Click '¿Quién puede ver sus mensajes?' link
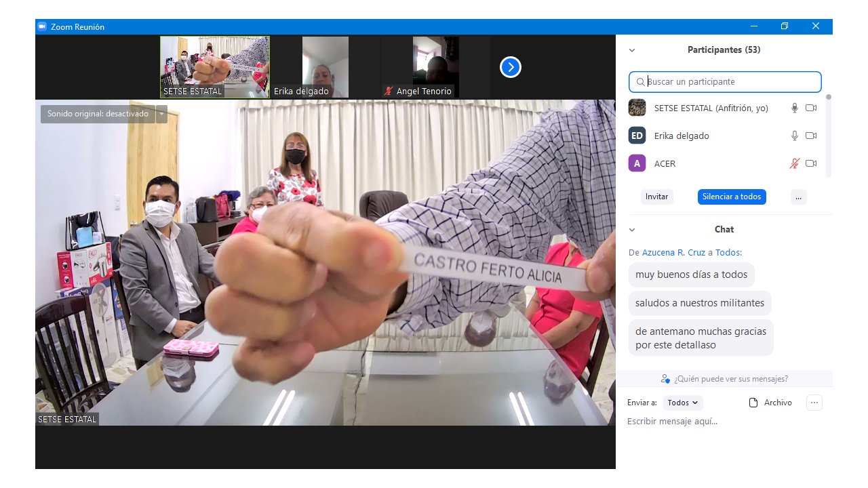Screen dimensions: 868x488 731,379
